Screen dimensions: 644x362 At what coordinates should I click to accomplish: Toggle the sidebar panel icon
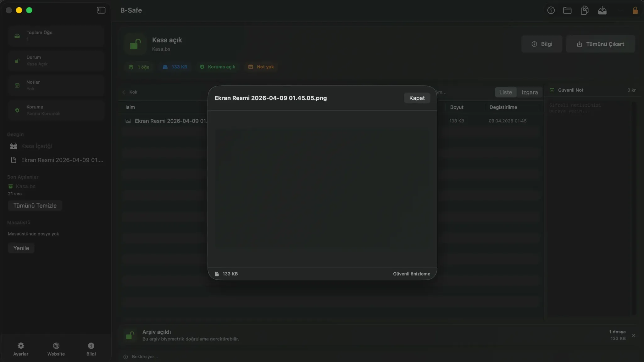101,10
